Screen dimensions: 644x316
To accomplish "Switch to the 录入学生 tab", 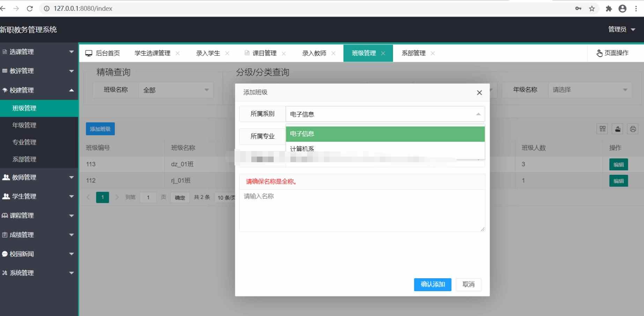I will coord(208,53).
